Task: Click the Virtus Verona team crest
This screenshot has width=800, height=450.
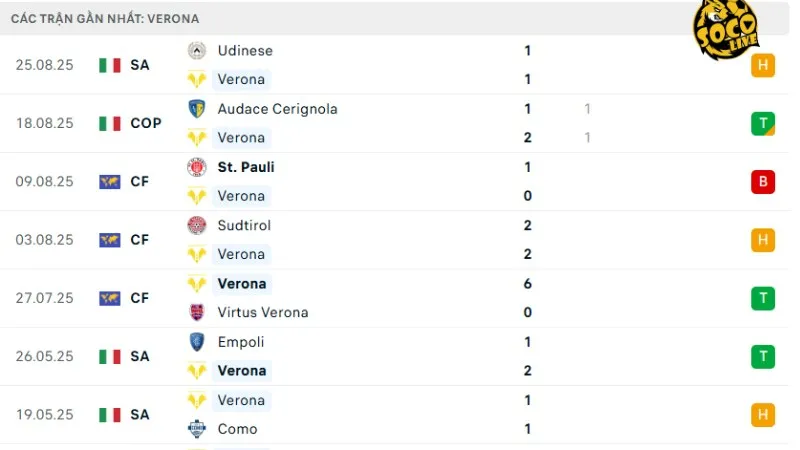Action: pos(197,312)
